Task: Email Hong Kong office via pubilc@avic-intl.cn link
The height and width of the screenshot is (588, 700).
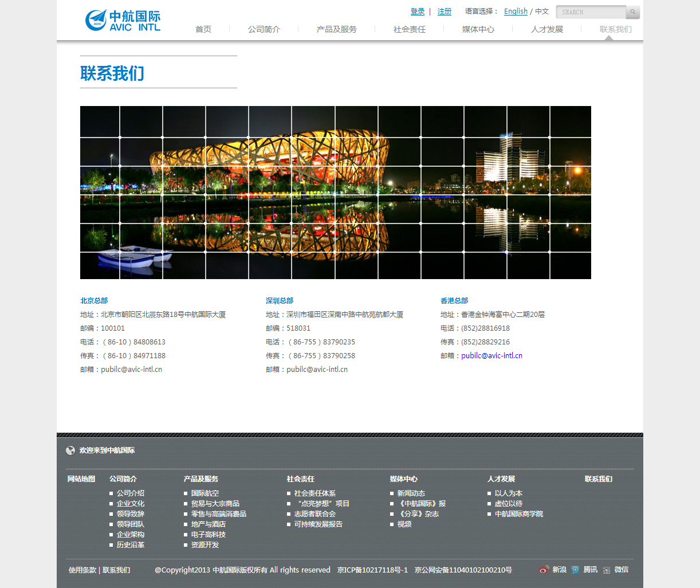Action: 491,355
